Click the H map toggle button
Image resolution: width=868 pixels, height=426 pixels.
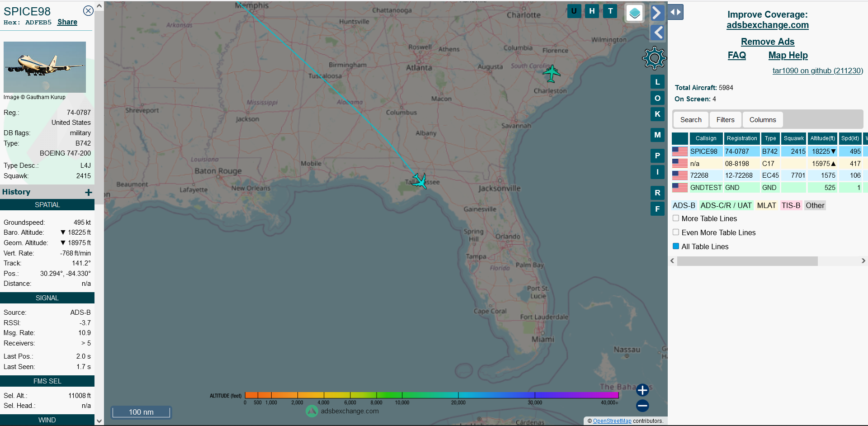click(x=592, y=11)
